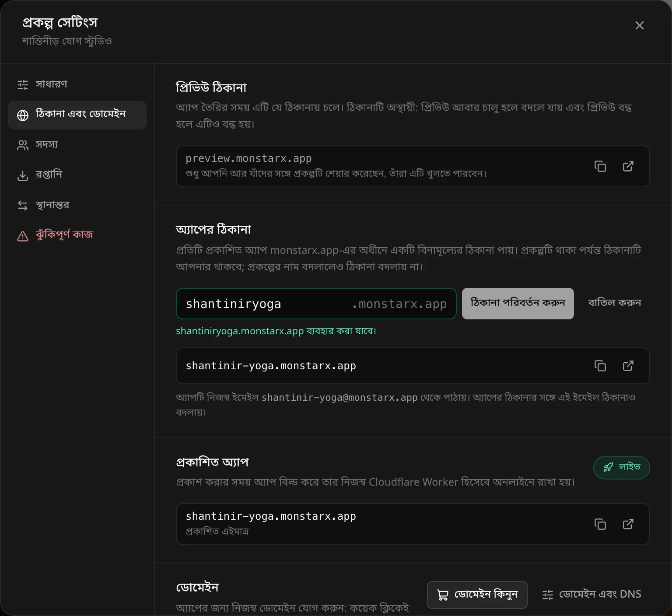The height and width of the screenshot is (616, 672).
Task: Copy the preview.monstarx.app address
Action: 600,166
